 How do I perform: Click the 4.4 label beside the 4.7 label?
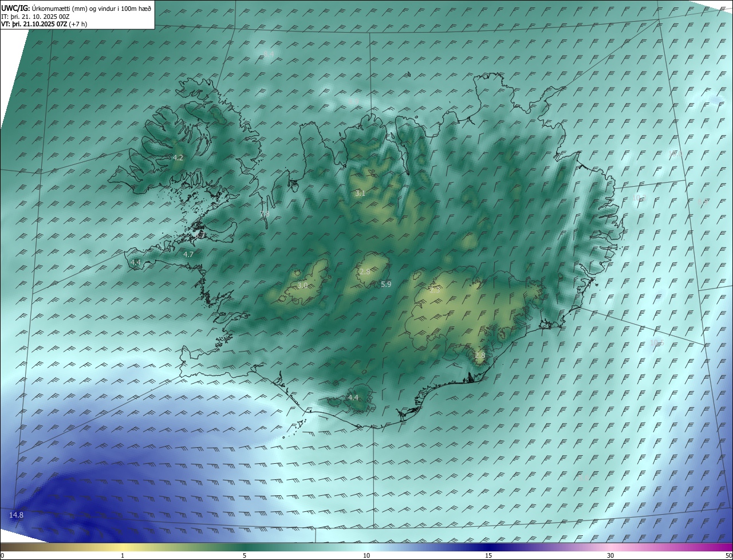[x=136, y=262]
